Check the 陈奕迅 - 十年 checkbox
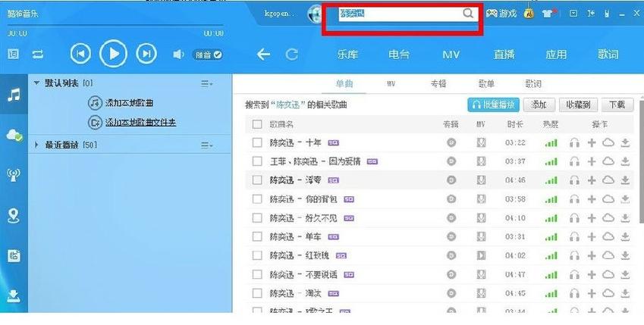The width and height of the screenshot is (644, 325). tap(257, 142)
